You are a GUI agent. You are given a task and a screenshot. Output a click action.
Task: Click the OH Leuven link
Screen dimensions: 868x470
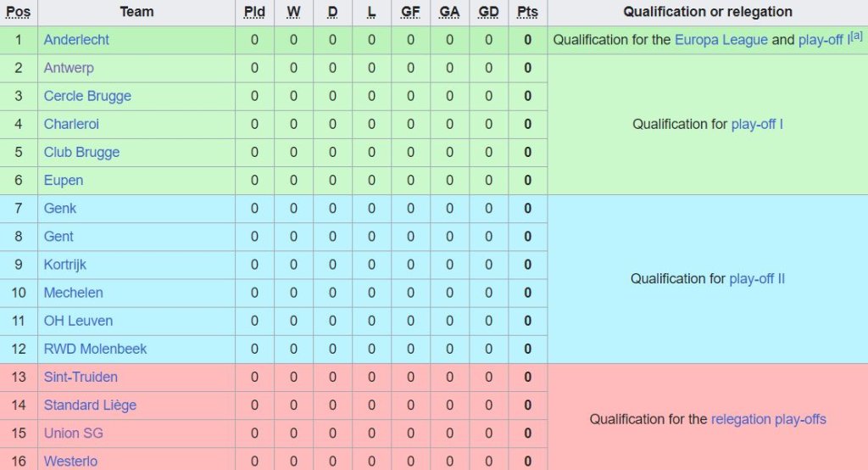pyautogui.click(x=78, y=321)
